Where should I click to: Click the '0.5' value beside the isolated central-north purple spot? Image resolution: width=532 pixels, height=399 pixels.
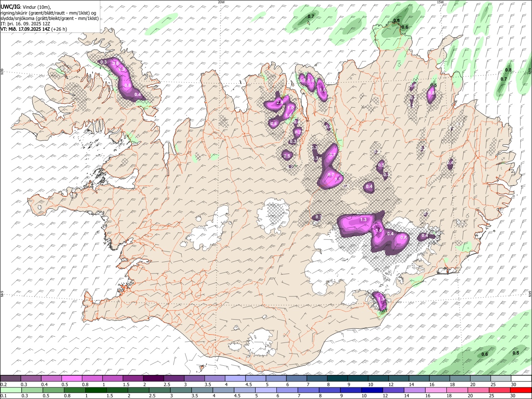[x=287, y=156]
